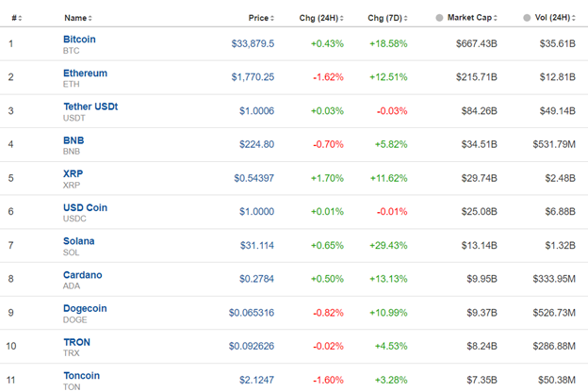Click Ethereum price $1,770.25
This screenshot has width=588, height=391.
pos(253,77)
